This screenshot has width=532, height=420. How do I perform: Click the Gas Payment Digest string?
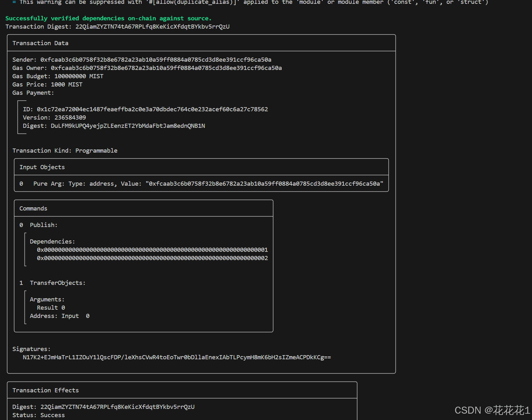pos(128,126)
